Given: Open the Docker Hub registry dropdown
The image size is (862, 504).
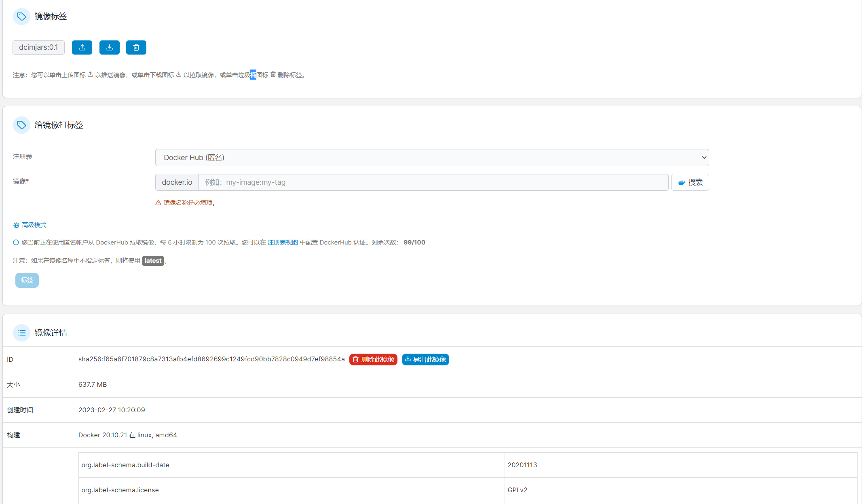Looking at the screenshot, I should (432, 158).
